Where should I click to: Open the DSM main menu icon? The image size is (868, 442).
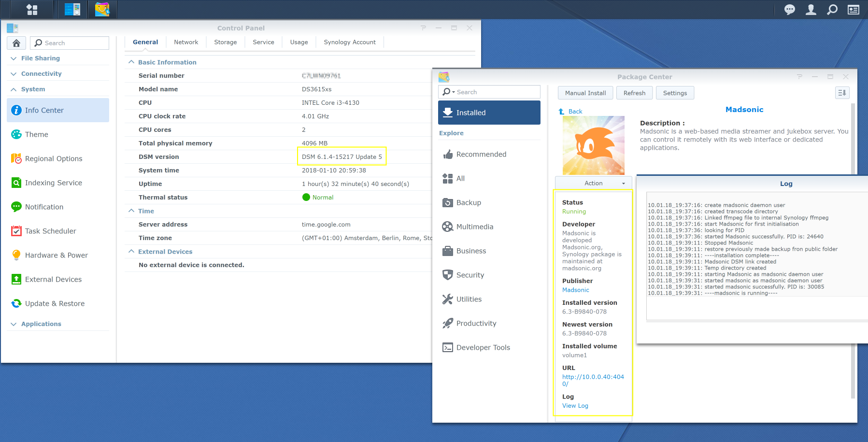coord(32,10)
